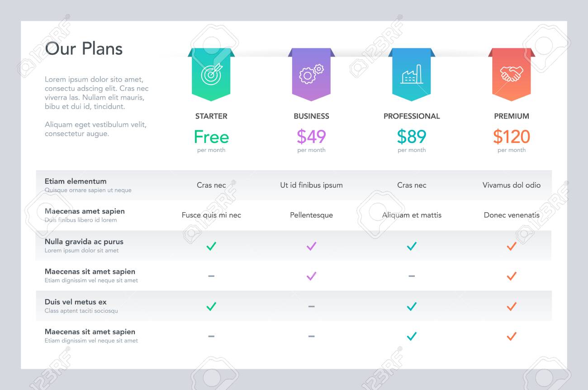This screenshot has height=390, width=588.
Task: Click Professional checkmark in last Maecenas sit amet row
Action: 412,336
